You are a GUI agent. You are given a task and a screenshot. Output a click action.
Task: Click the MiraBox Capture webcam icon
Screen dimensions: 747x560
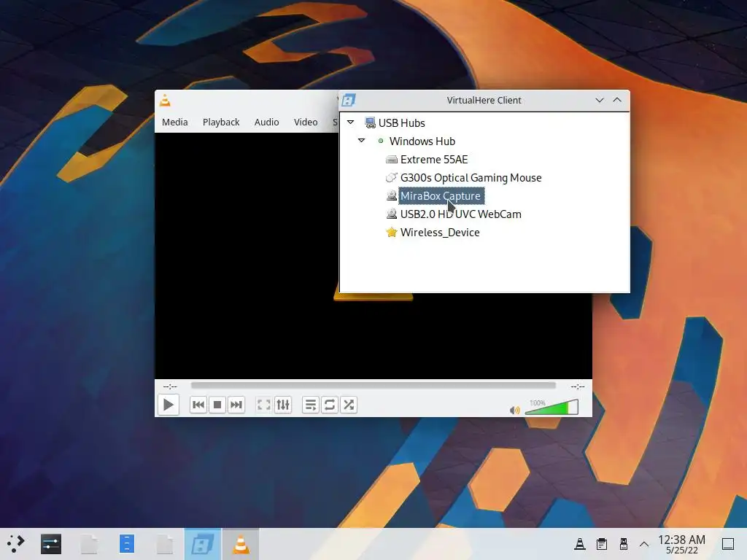[x=392, y=195]
